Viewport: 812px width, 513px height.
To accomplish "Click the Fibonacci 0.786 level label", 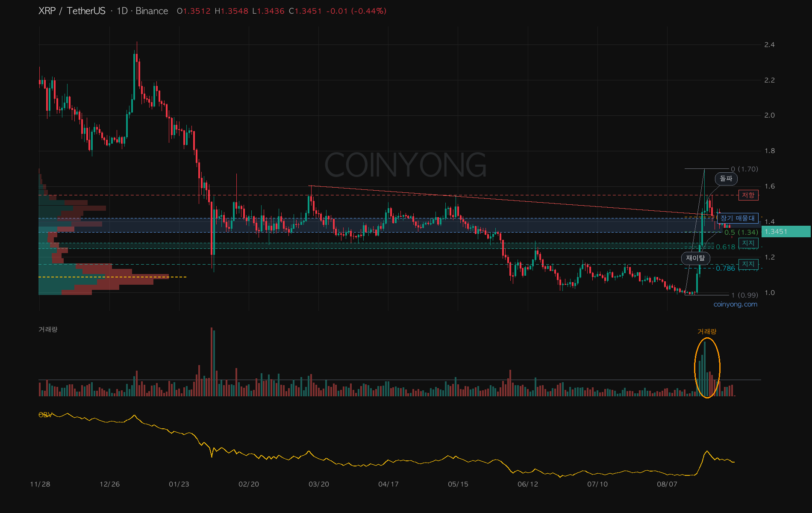I will 726,268.
